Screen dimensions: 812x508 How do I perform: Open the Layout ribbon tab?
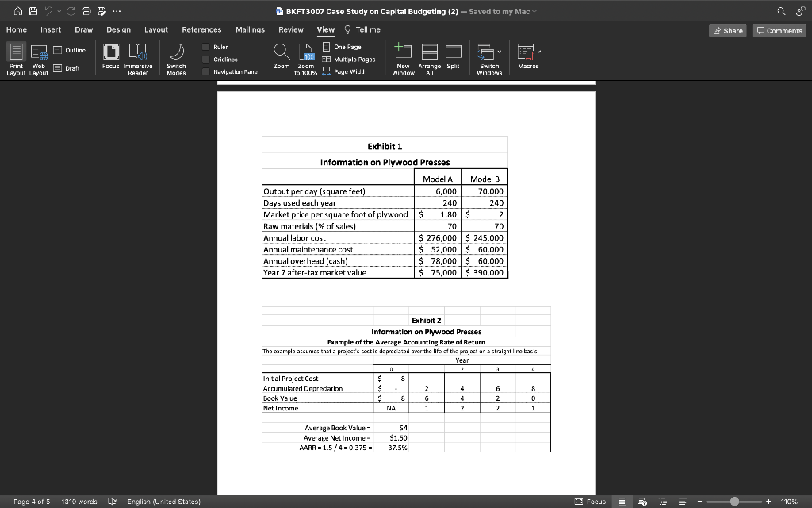coord(156,29)
